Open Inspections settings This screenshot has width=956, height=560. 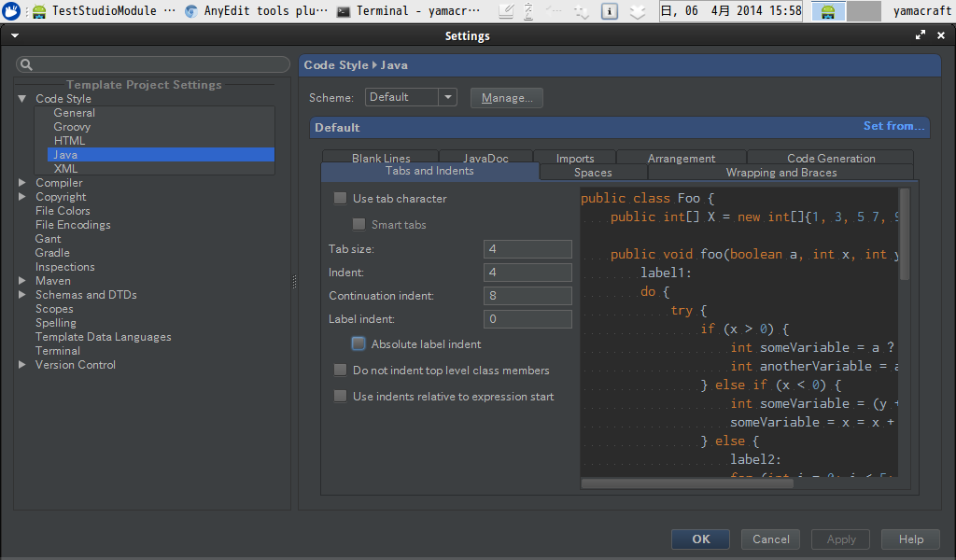click(65, 267)
